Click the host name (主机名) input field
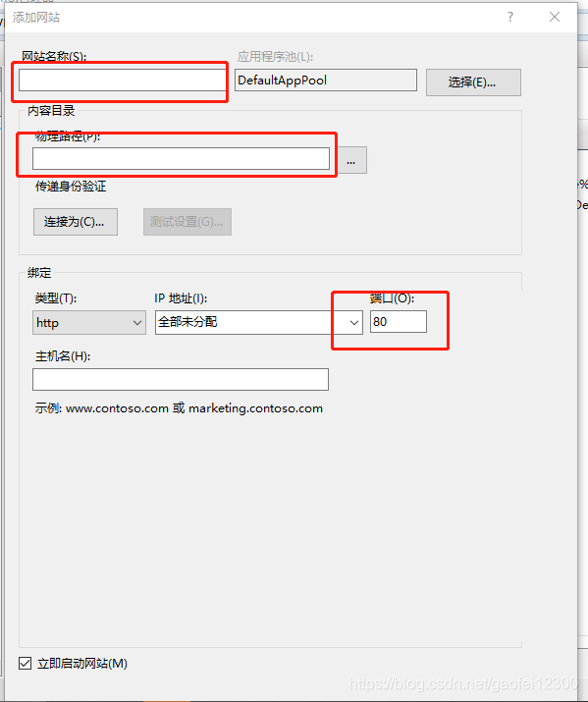The image size is (588, 702). (181, 379)
